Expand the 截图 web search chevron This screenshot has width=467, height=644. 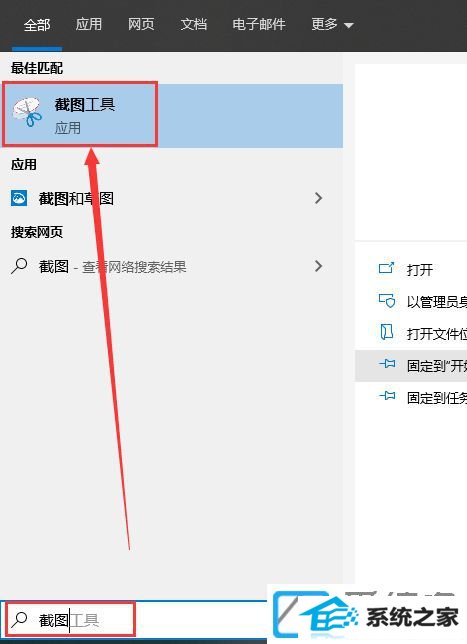[318, 266]
